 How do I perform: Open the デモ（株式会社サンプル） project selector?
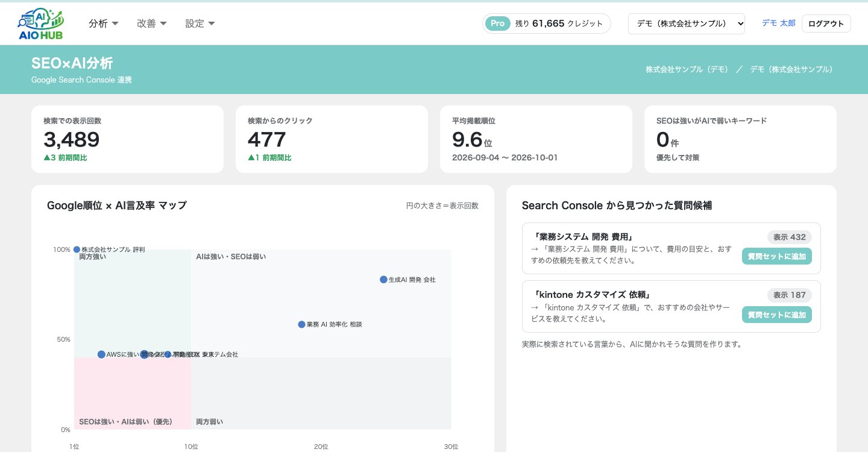687,24
